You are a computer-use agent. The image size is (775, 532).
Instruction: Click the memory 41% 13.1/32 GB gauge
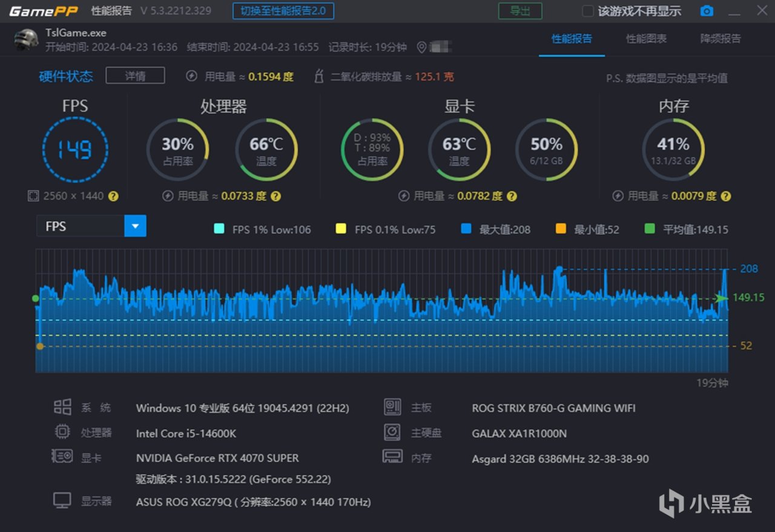pyautogui.click(x=673, y=149)
